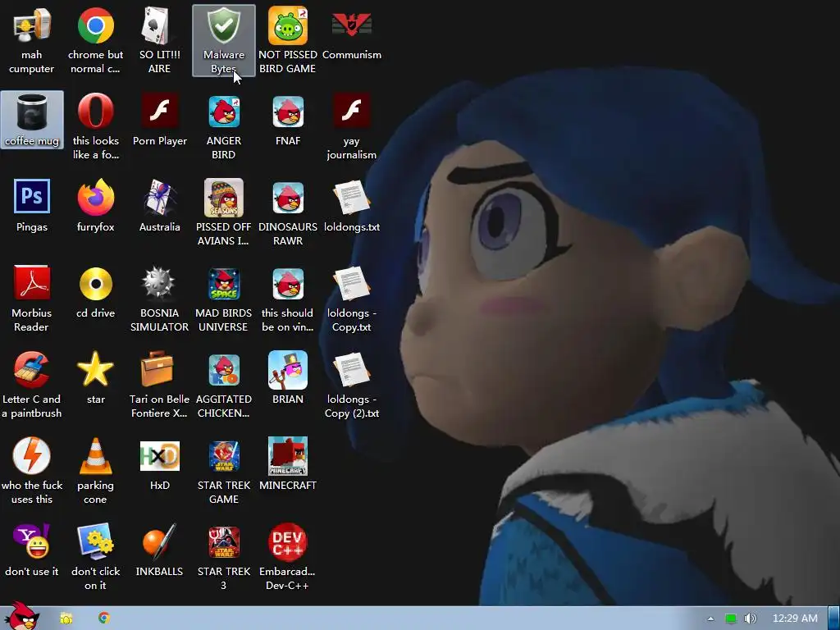Screen dimensions: 840x630
Task: Open Photoshop icon labeled "Pingas"
Action: pyautogui.click(x=32, y=206)
